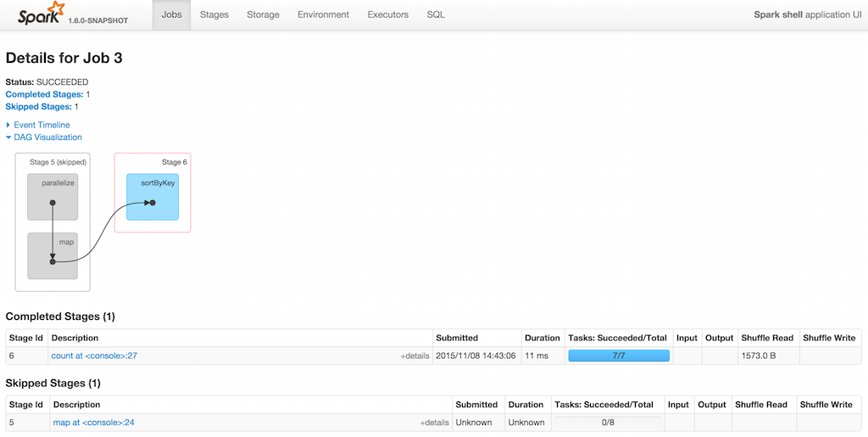The height and width of the screenshot is (437, 868).
Task: Jump to Completed Stages link
Action: tap(44, 94)
